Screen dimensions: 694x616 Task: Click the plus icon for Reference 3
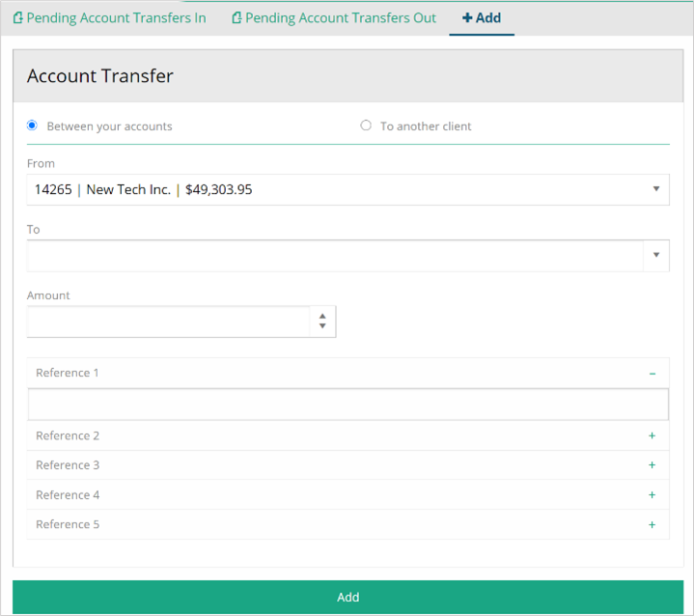[652, 465]
